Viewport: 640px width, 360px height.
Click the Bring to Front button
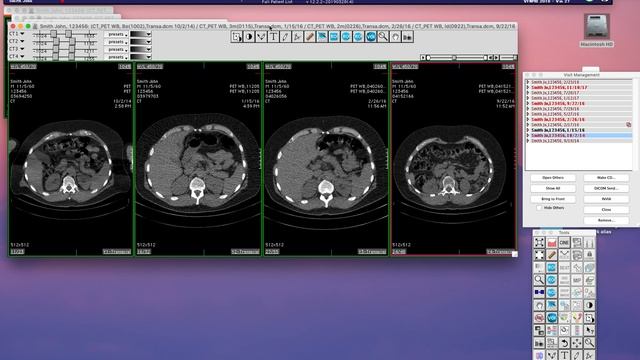coord(553,199)
